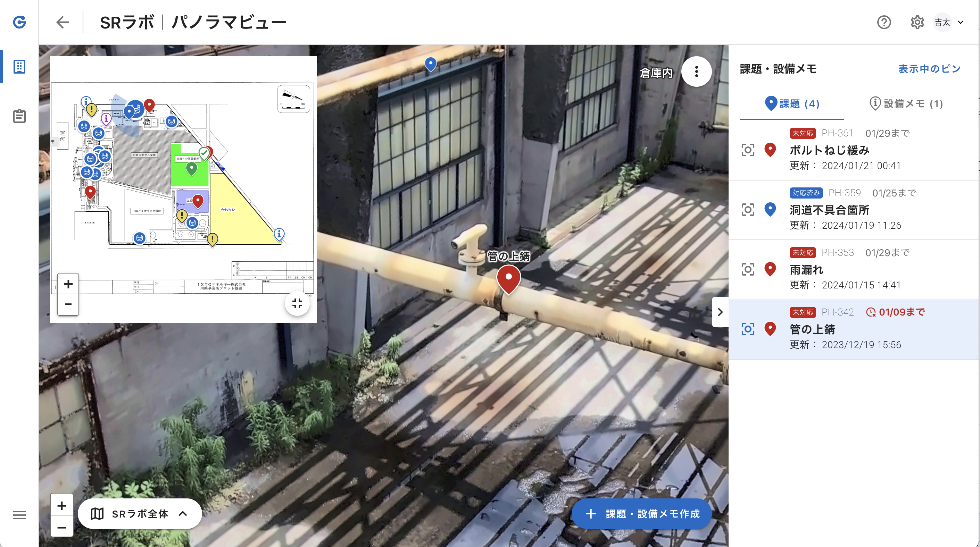Collapse the minimap with shrink icon
The image size is (980, 547).
pos(297,303)
